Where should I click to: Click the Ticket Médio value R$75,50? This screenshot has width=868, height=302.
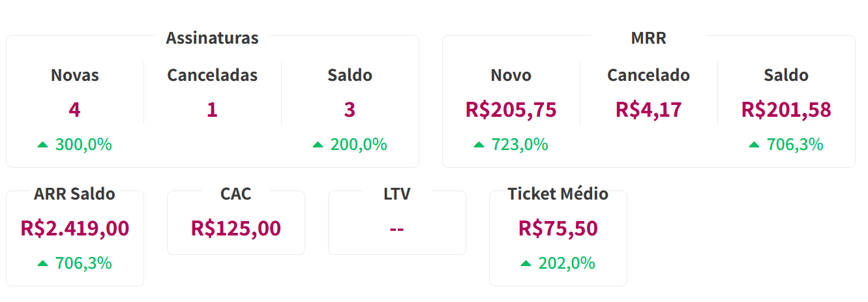558,228
